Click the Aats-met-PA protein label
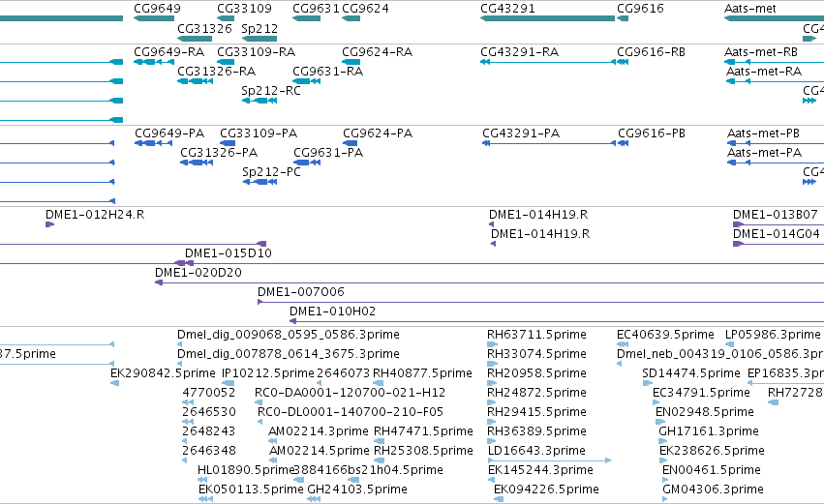This screenshot has height=504, width=824. click(764, 153)
